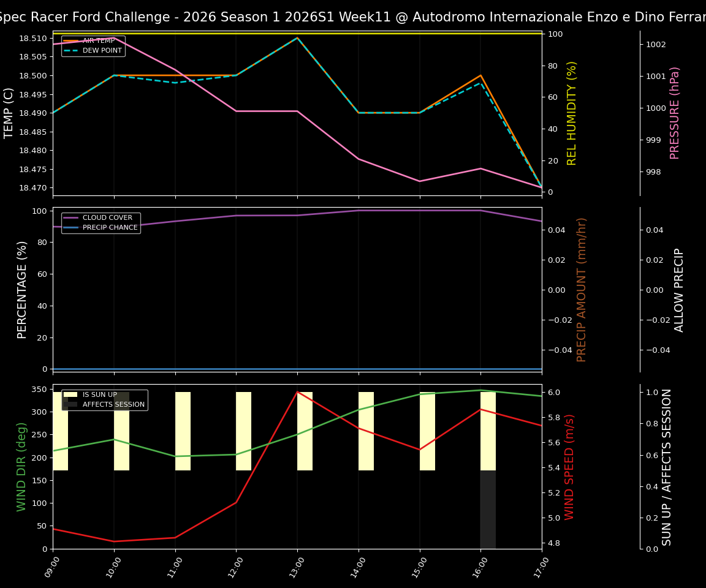Click the ALLOW PRECIP axis label
706x588 pixels.
click(680, 289)
